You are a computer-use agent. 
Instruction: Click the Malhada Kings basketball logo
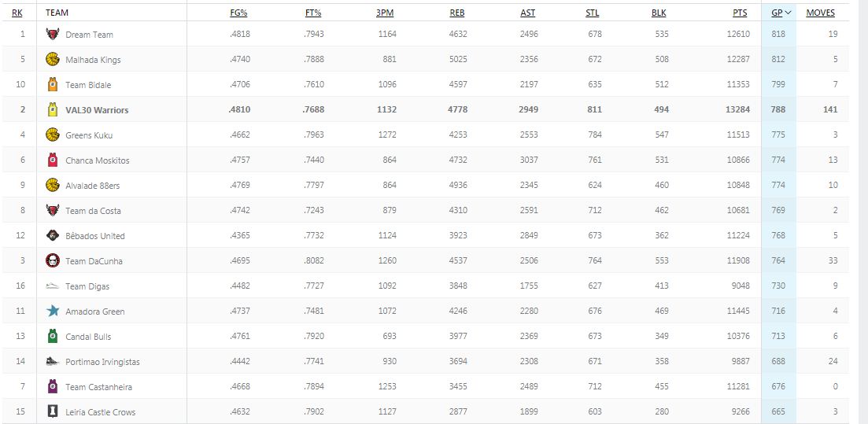[53, 59]
